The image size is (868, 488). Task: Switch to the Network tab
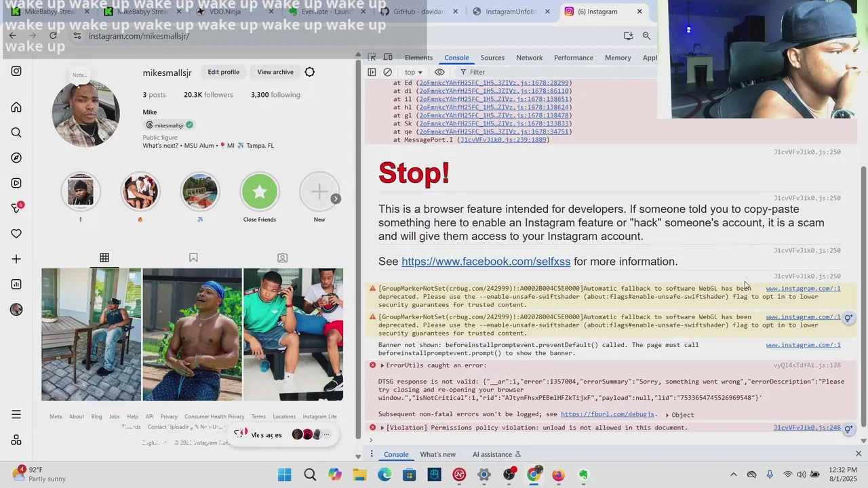tap(529, 58)
